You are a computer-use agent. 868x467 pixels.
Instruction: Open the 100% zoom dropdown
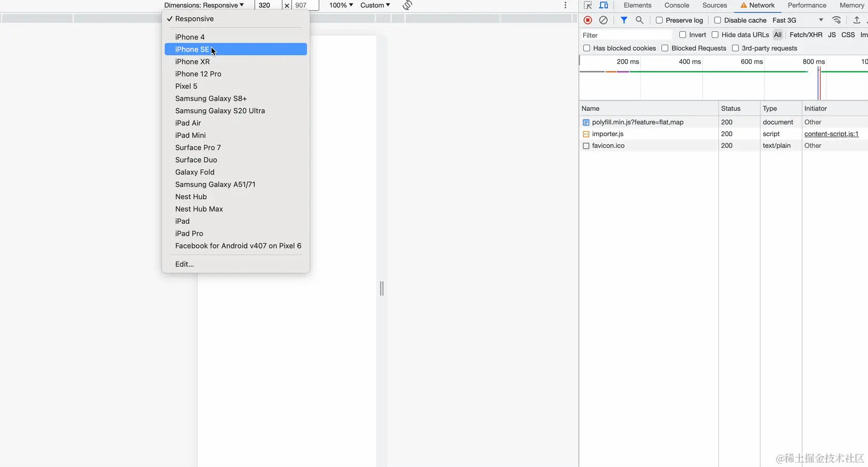(x=341, y=5)
